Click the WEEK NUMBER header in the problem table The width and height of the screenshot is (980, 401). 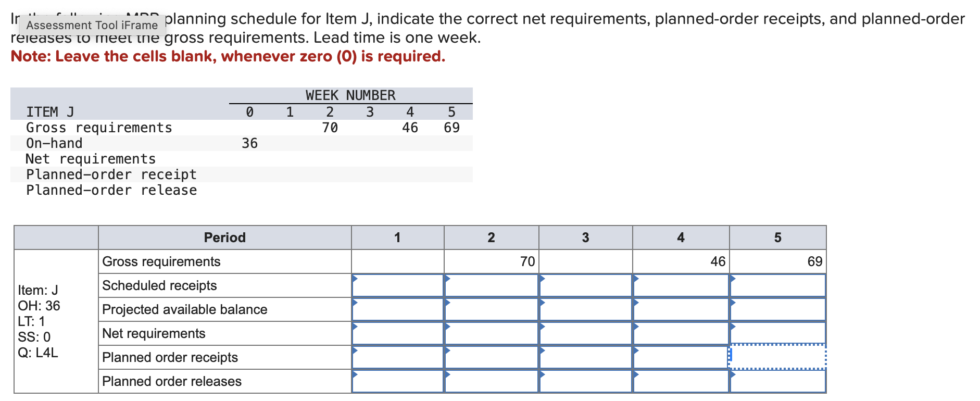(x=350, y=95)
